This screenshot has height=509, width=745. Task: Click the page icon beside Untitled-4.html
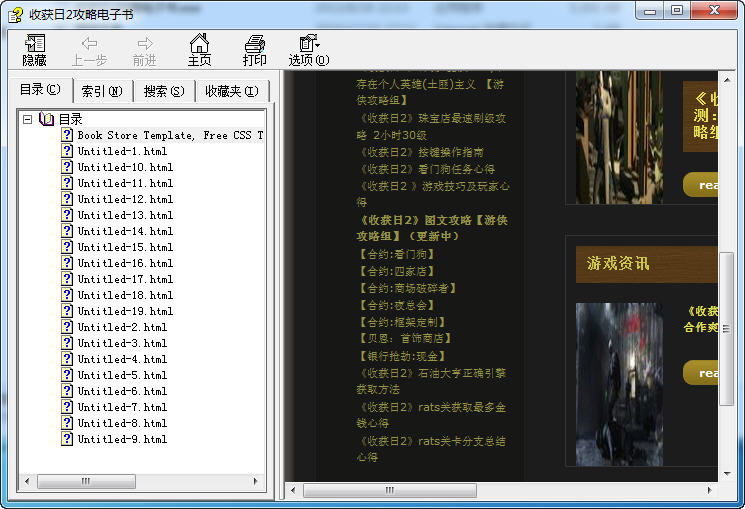click(x=67, y=359)
